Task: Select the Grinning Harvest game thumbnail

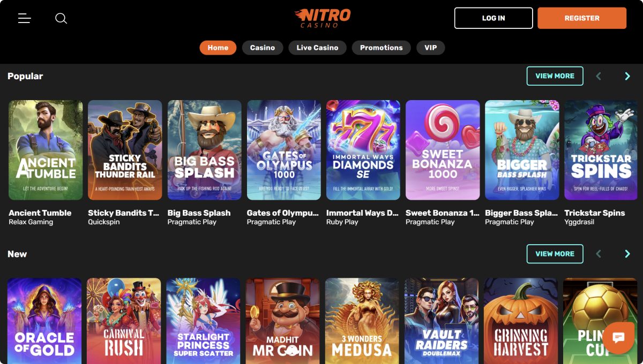Action: pyautogui.click(x=521, y=320)
